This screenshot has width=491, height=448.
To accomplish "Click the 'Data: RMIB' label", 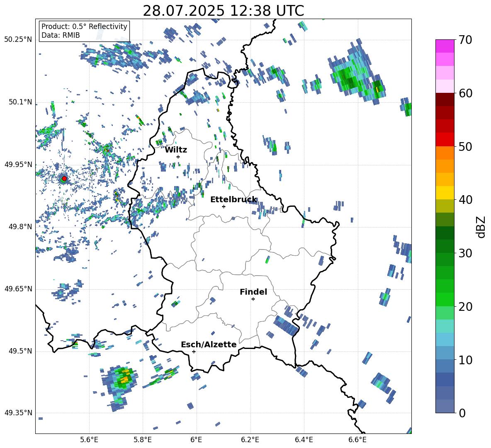I will [x=61, y=35].
